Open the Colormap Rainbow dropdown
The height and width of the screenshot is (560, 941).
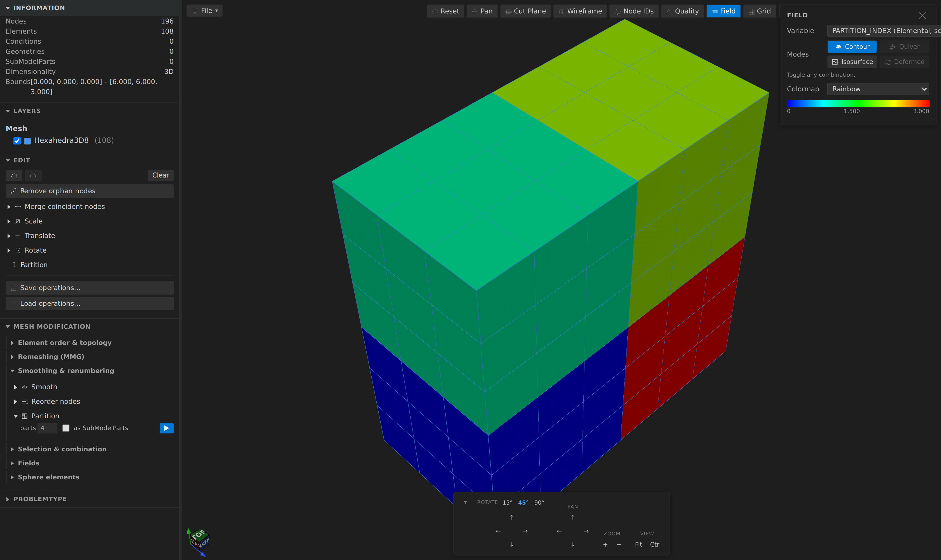pos(878,89)
